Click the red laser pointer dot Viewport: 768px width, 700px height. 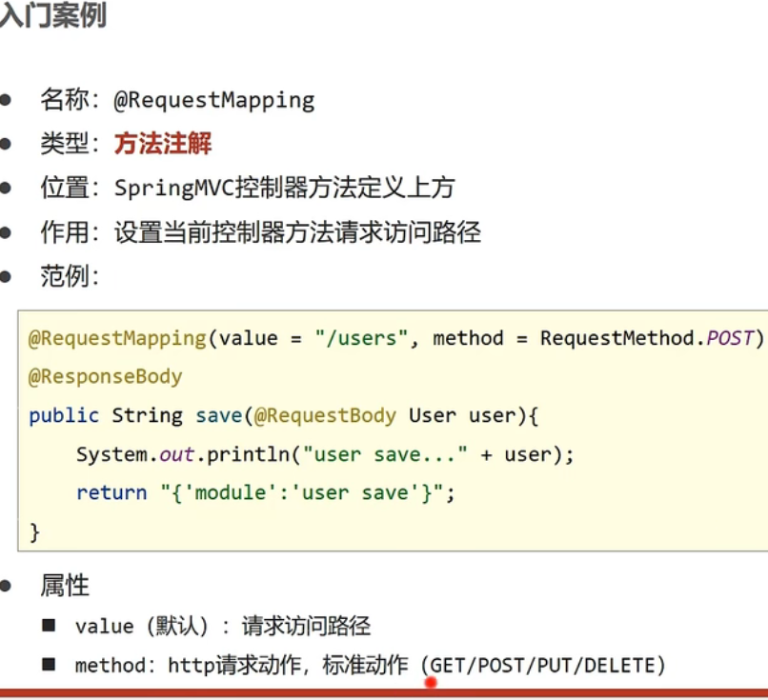point(431,682)
